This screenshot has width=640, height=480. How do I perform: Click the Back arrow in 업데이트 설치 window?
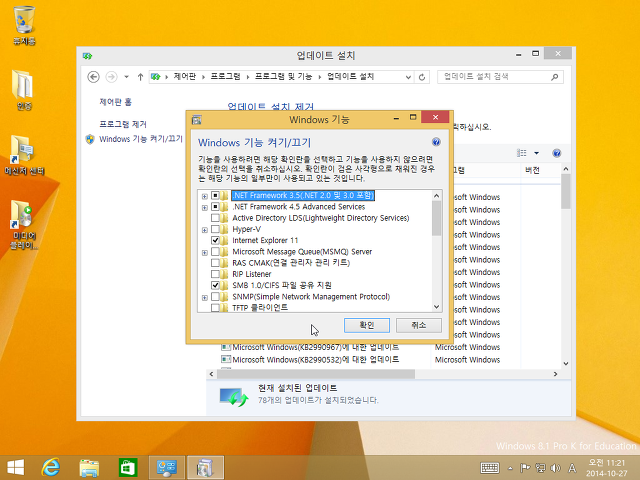[x=93, y=77]
